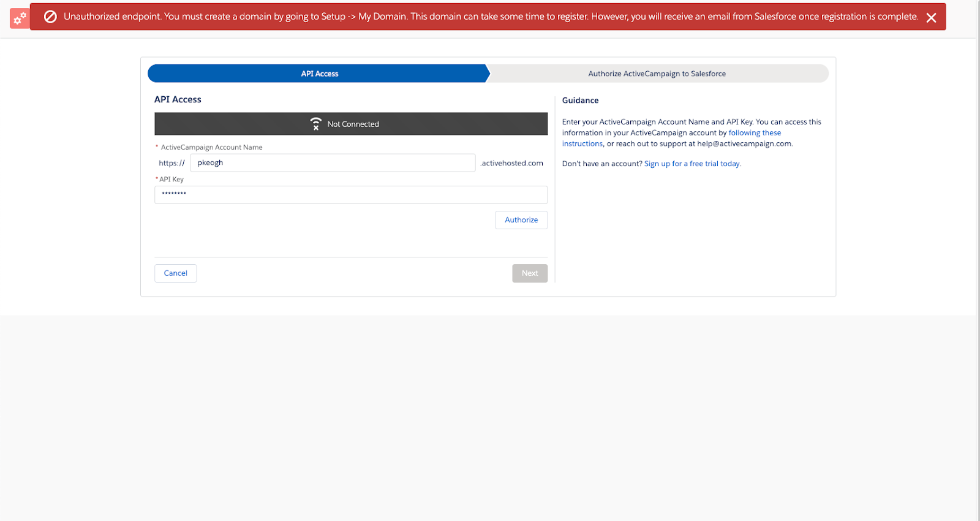
Task: Click the Not Connected wifi icon
Action: click(316, 124)
